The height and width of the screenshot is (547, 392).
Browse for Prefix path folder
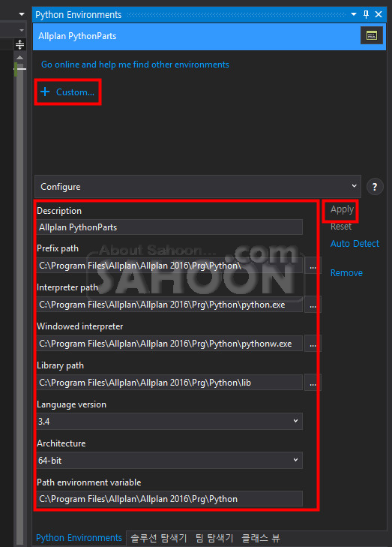click(313, 266)
